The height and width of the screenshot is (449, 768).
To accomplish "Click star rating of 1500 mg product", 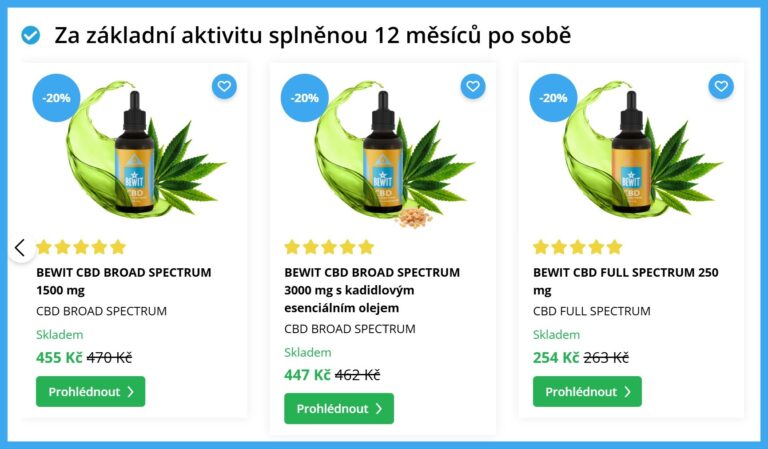I will (81, 247).
